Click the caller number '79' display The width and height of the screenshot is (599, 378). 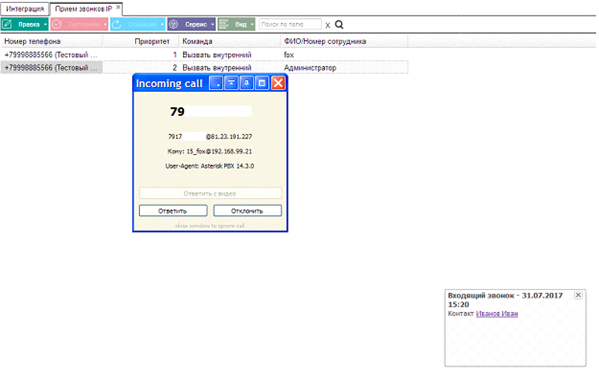[x=177, y=112]
